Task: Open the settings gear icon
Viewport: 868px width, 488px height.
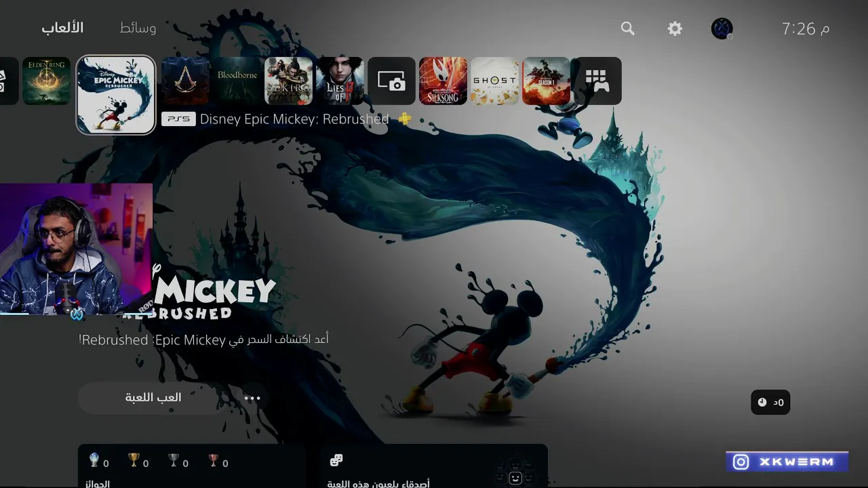Action: click(675, 28)
